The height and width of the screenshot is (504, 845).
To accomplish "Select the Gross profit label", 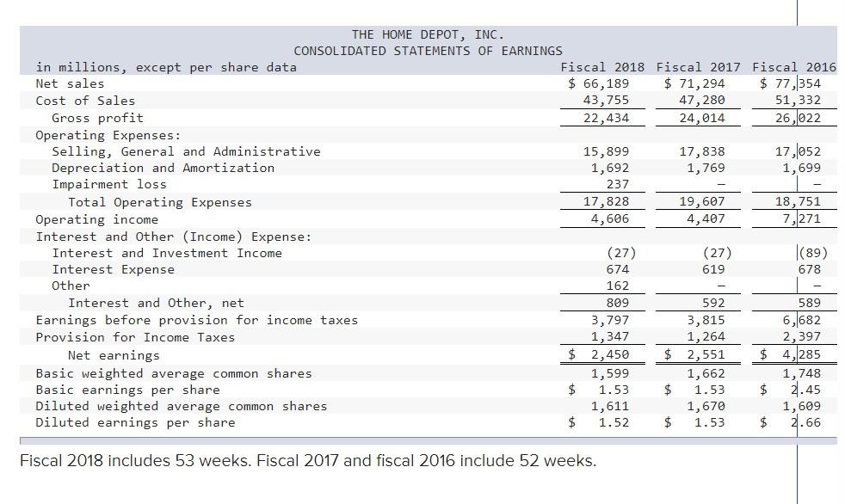I will (97, 118).
